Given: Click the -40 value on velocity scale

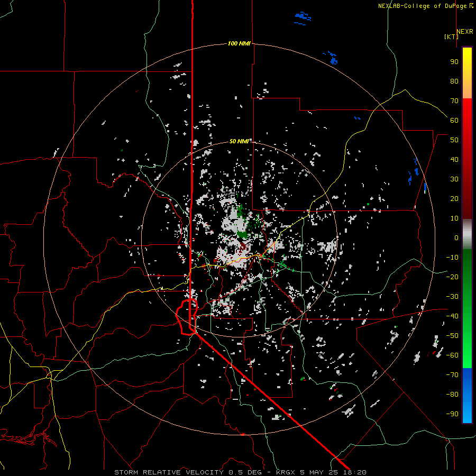Looking at the screenshot, I should (x=452, y=316).
